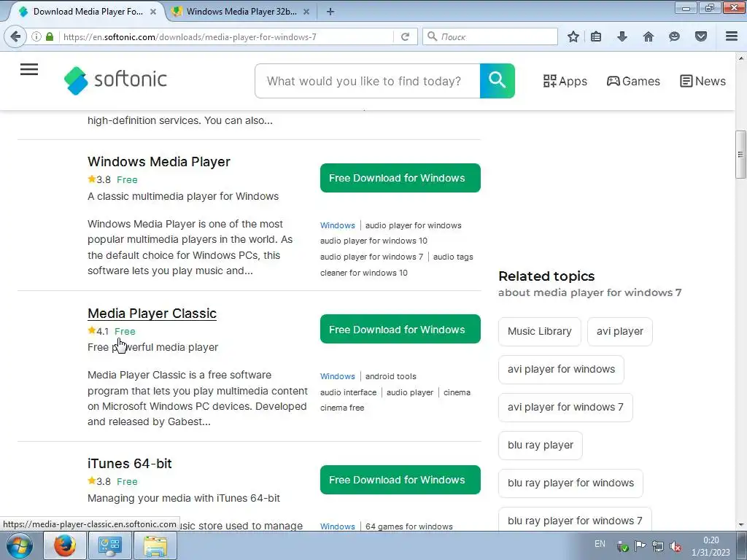The height and width of the screenshot is (560, 747).
Task: Click the EN language indicator
Action: tap(600, 544)
